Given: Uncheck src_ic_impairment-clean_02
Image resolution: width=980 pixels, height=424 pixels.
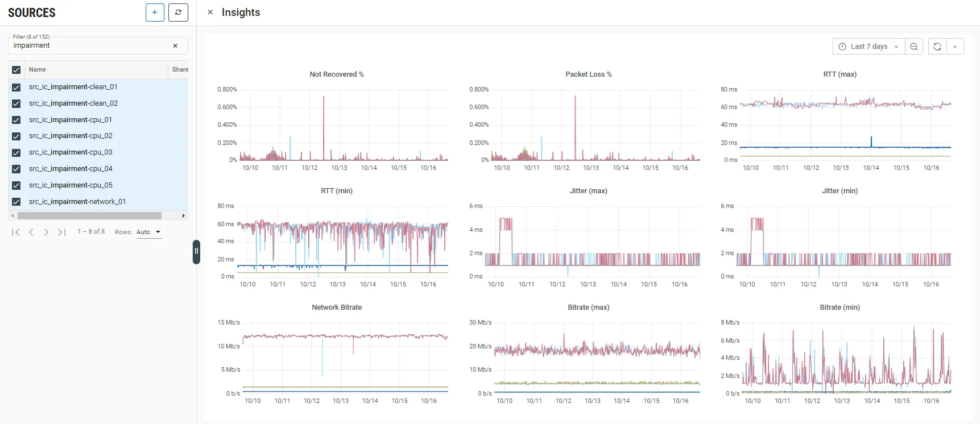Looking at the screenshot, I should coord(16,103).
